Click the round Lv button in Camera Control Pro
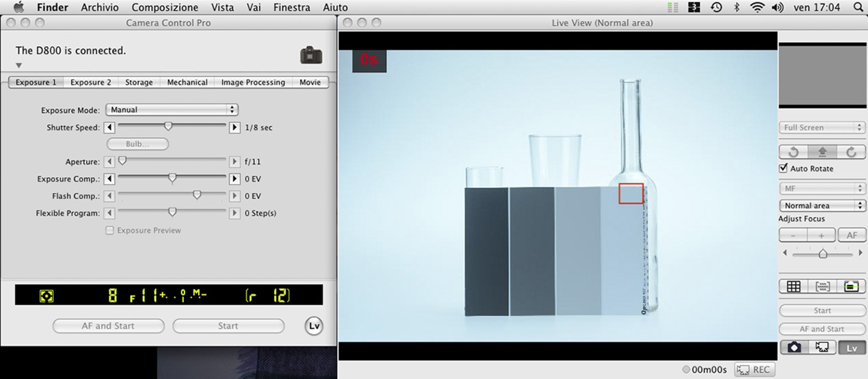The width and height of the screenshot is (868, 379). tap(314, 326)
